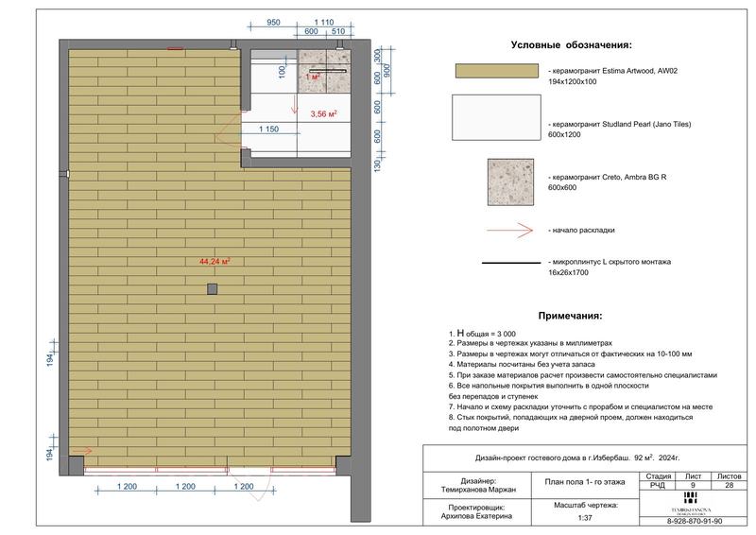Image resolution: width=756 pixels, height=535 pixels.
Task: Click the heading Примечания
Action: pyautogui.click(x=571, y=316)
